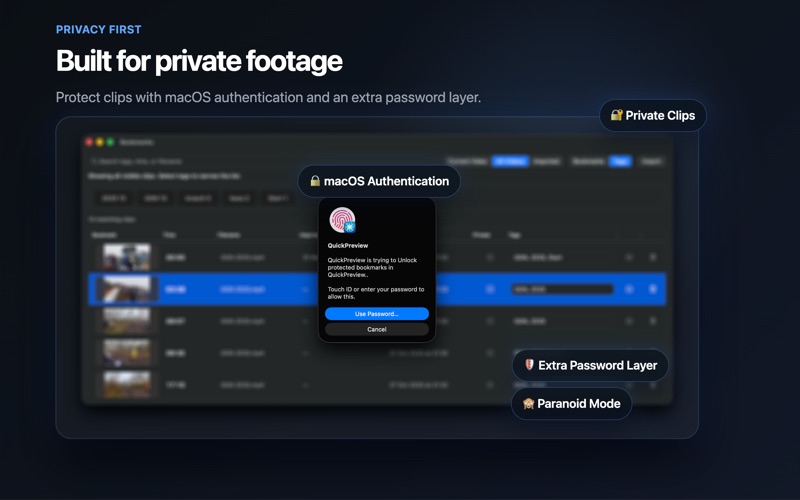This screenshot has width=800, height=500.
Task: Click the PRIVACY FIRST heading text
Action: tap(98, 30)
